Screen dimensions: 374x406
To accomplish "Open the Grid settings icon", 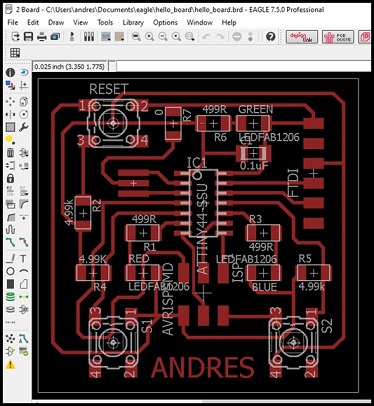I will (x=15, y=53).
